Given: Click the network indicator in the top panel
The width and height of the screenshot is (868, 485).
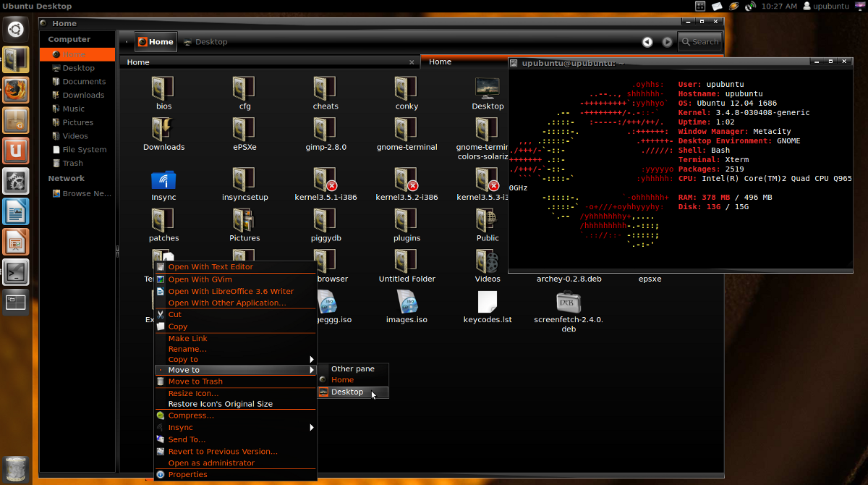Looking at the screenshot, I should (749, 7).
